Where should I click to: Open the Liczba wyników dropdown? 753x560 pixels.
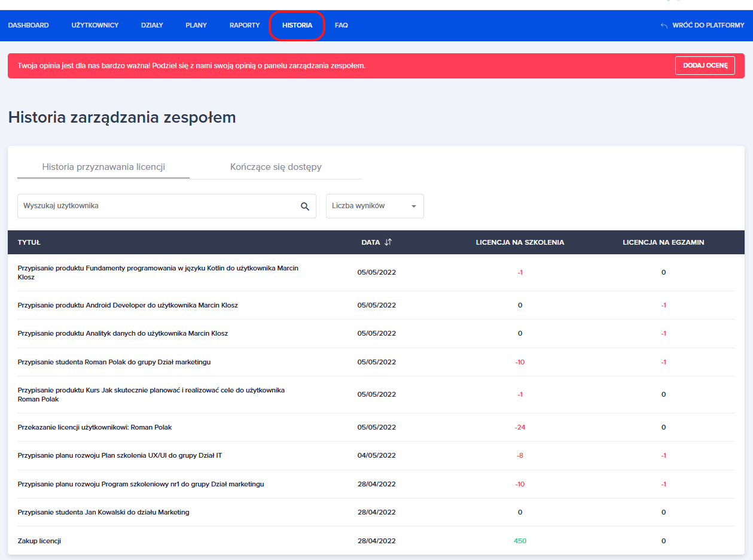pos(374,206)
